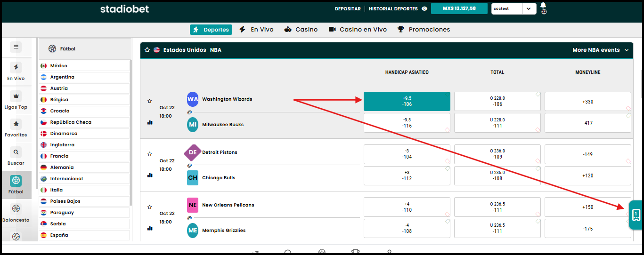The width and height of the screenshot is (644, 255).
Task: Click the Chicago Bulls CH logo
Action: point(193,178)
